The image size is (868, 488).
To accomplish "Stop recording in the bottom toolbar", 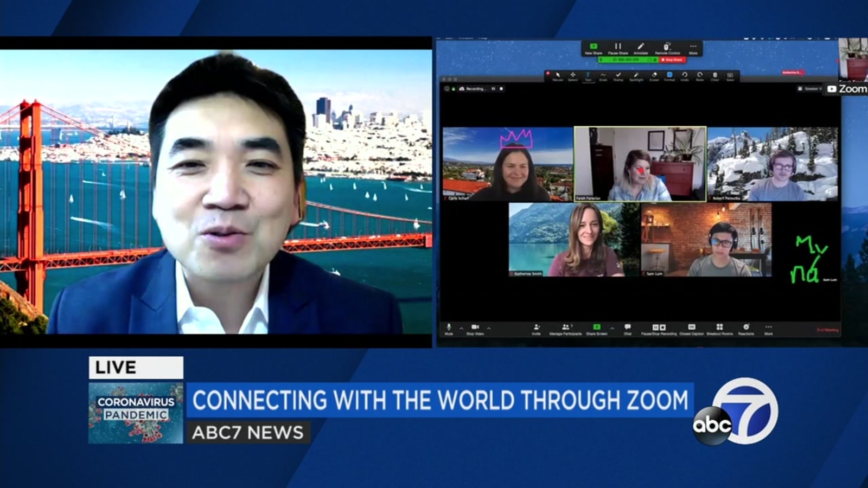I will pos(662,328).
